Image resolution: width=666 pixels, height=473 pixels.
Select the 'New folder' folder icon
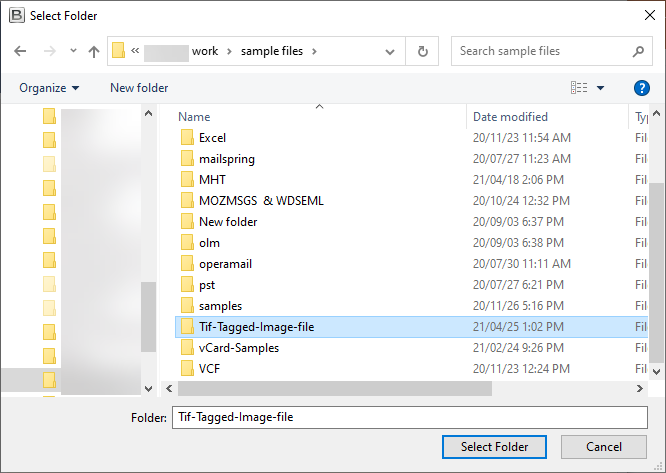[187, 222]
